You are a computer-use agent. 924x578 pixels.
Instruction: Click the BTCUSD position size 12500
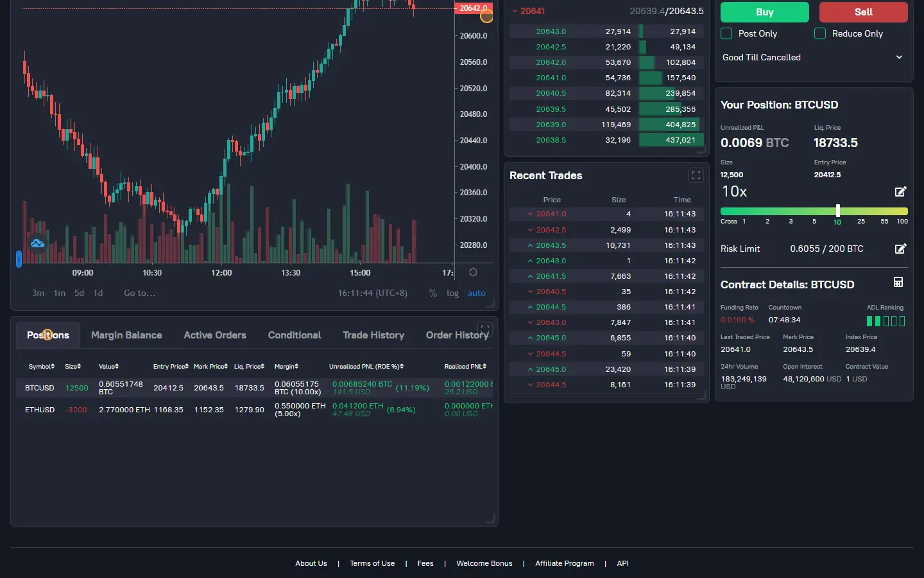pyautogui.click(x=77, y=388)
